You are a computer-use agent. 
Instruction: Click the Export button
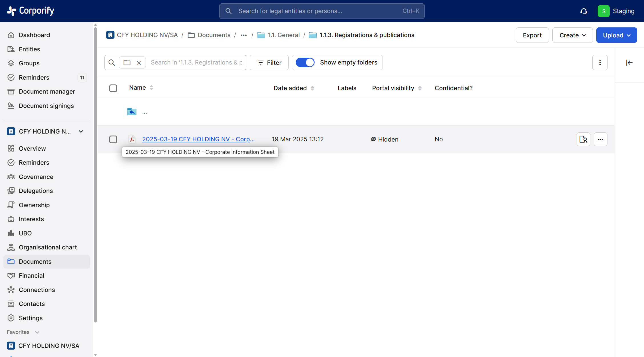click(x=532, y=35)
